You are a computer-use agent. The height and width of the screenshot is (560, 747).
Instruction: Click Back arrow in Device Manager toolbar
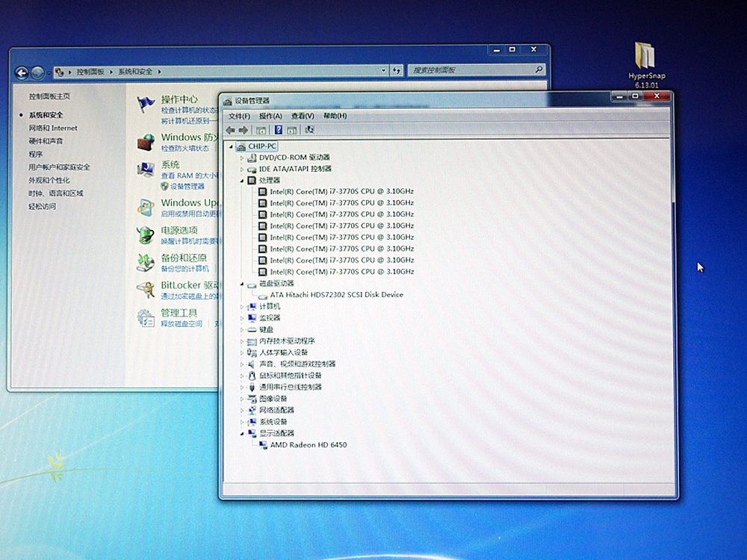click(231, 130)
